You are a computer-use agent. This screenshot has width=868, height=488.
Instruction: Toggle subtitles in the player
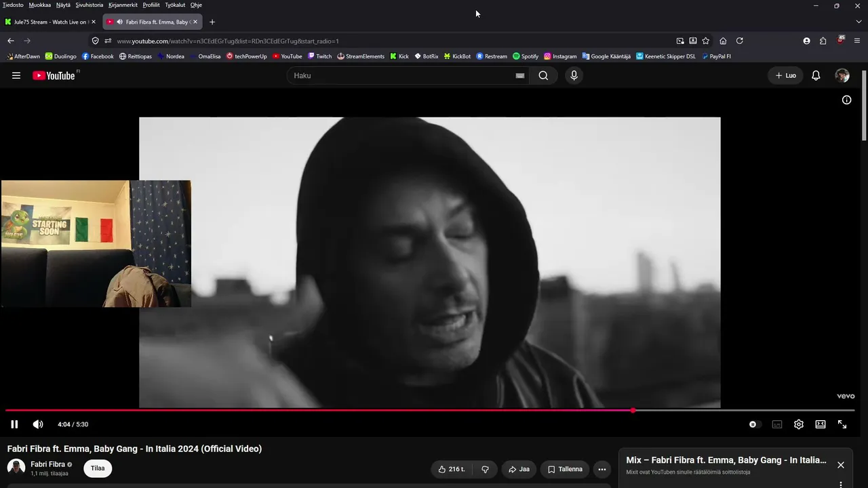[777, 424]
